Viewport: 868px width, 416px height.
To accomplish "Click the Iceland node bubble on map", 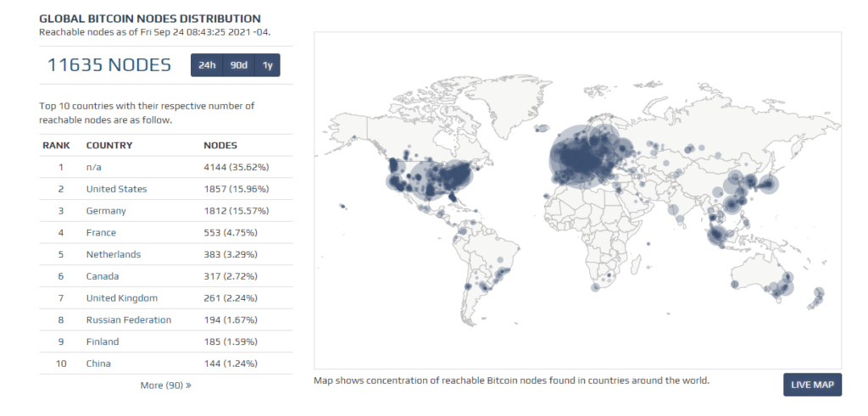I will pos(542,128).
